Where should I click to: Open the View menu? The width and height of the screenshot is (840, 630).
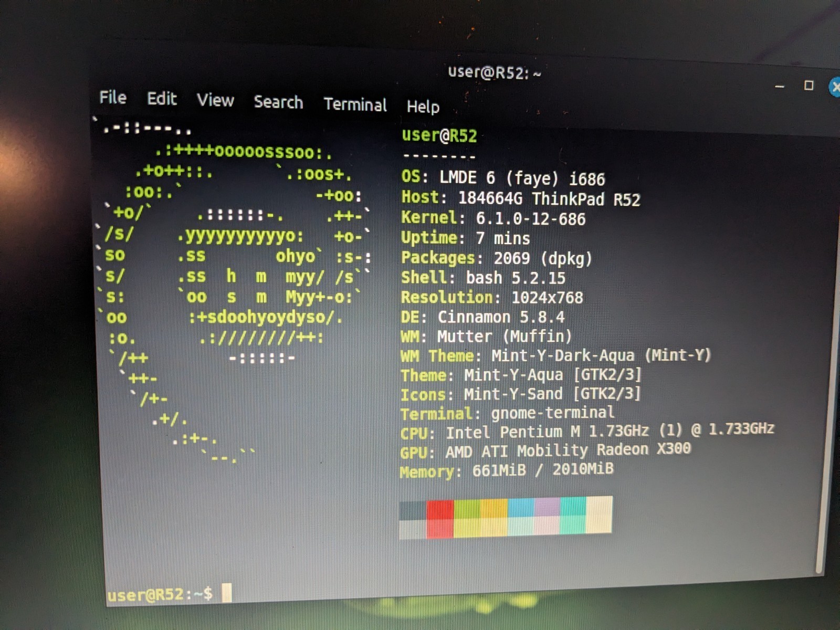pyautogui.click(x=215, y=100)
